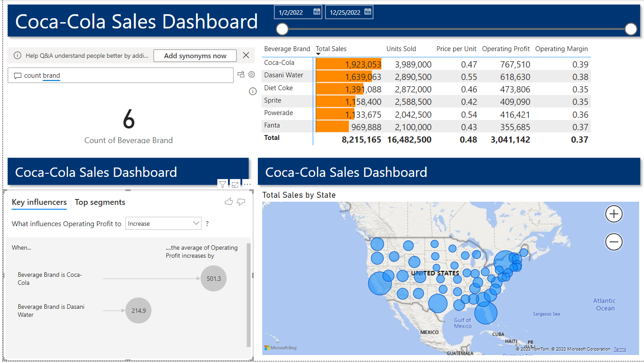Select 'Beverage Brand is Dasani Water' influencer

pyautogui.click(x=51, y=311)
